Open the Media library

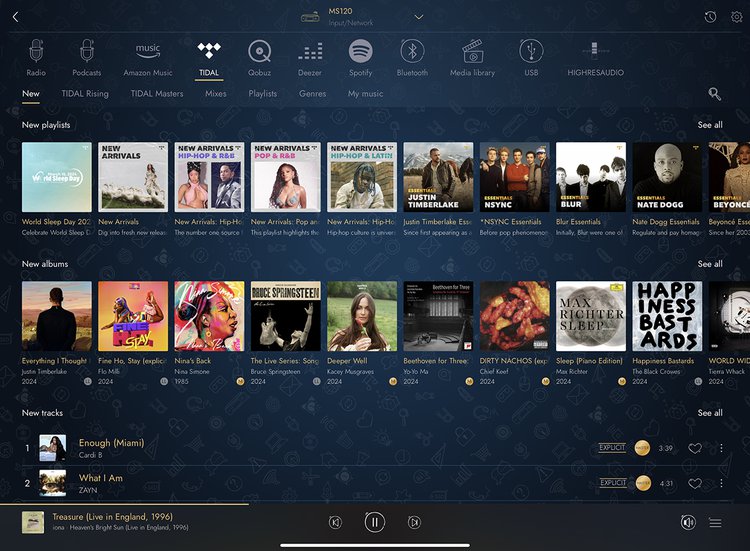[x=473, y=57]
